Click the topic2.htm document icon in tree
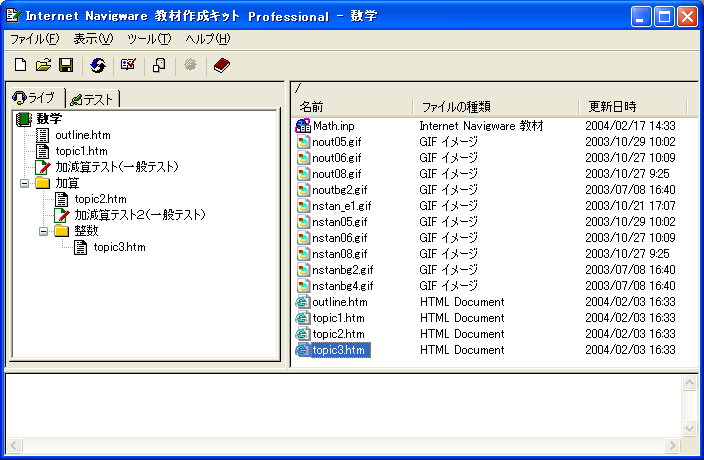This screenshot has height=460, width=704. (x=62, y=199)
